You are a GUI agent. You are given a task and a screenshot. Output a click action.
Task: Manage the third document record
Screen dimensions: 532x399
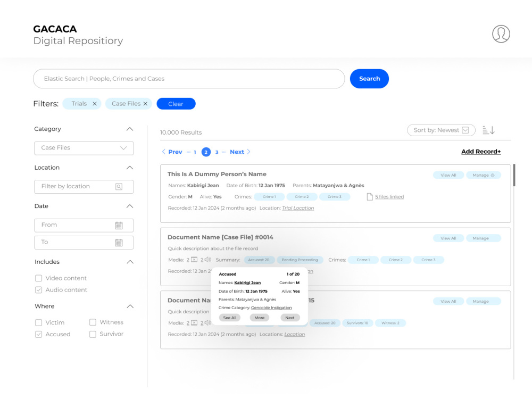[x=484, y=302]
